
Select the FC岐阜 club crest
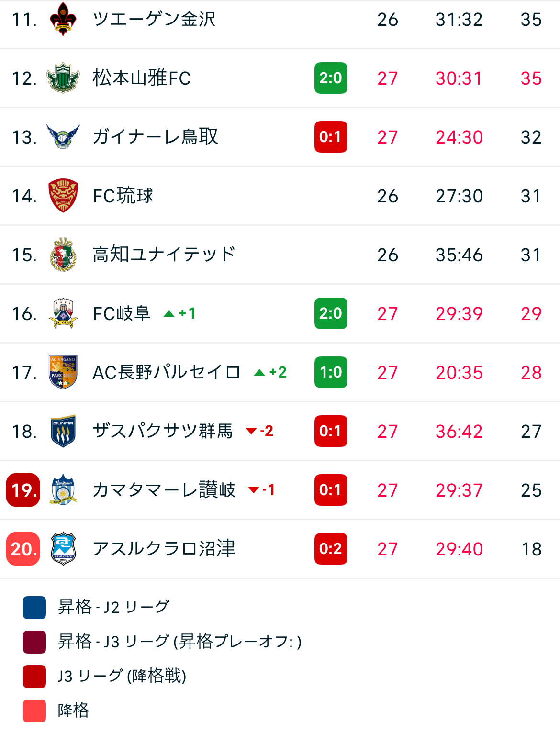tap(63, 313)
